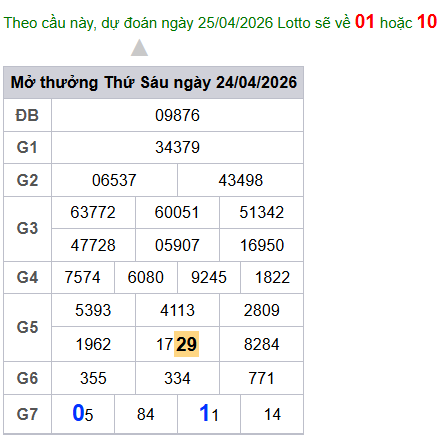The image size is (440, 440).
Task: Select G6 number 771
Action: [x=261, y=378]
